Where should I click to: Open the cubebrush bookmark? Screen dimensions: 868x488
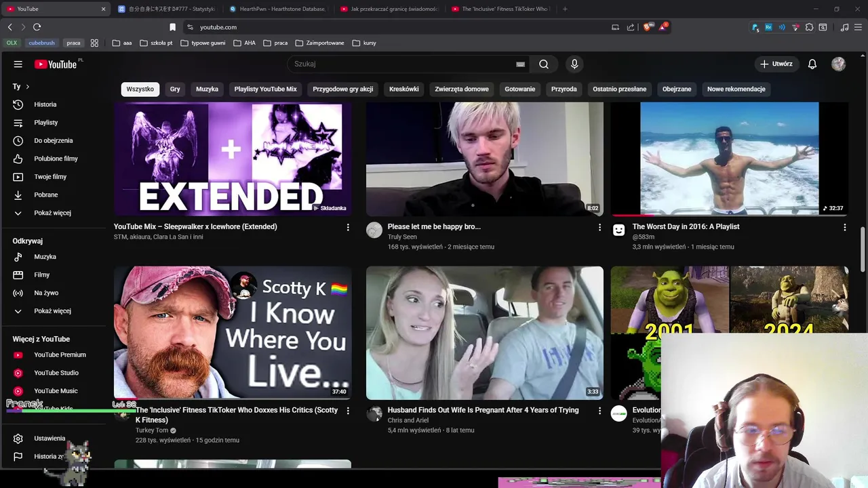click(x=41, y=43)
